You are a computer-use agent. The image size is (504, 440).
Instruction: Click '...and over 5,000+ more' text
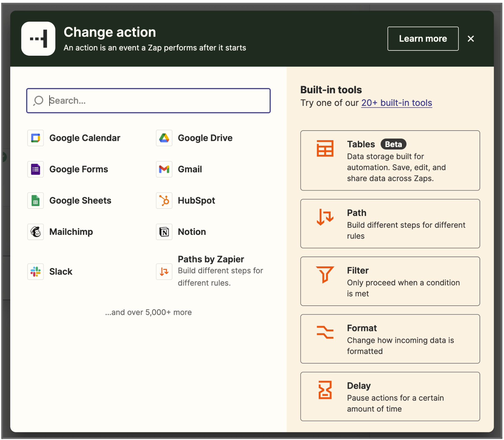148,312
